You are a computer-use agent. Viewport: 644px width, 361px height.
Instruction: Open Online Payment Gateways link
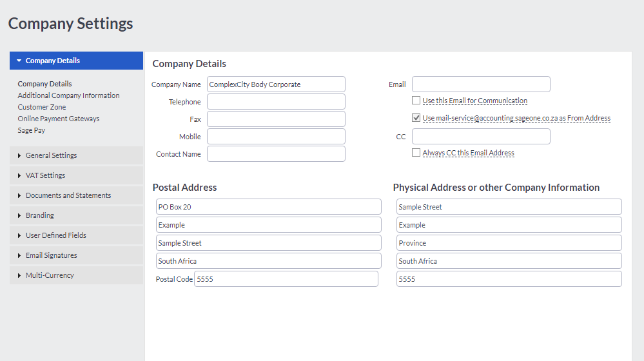(x=59, y=119)
